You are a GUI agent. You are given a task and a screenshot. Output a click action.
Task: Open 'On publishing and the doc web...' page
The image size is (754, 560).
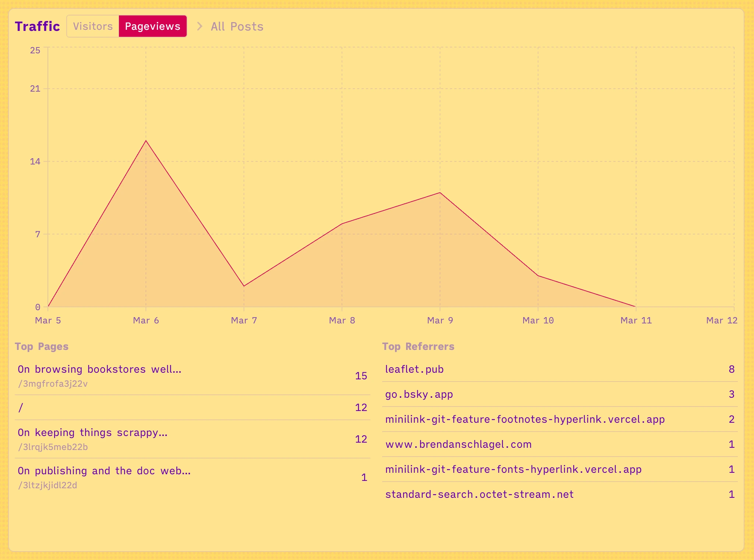[104, 471]
